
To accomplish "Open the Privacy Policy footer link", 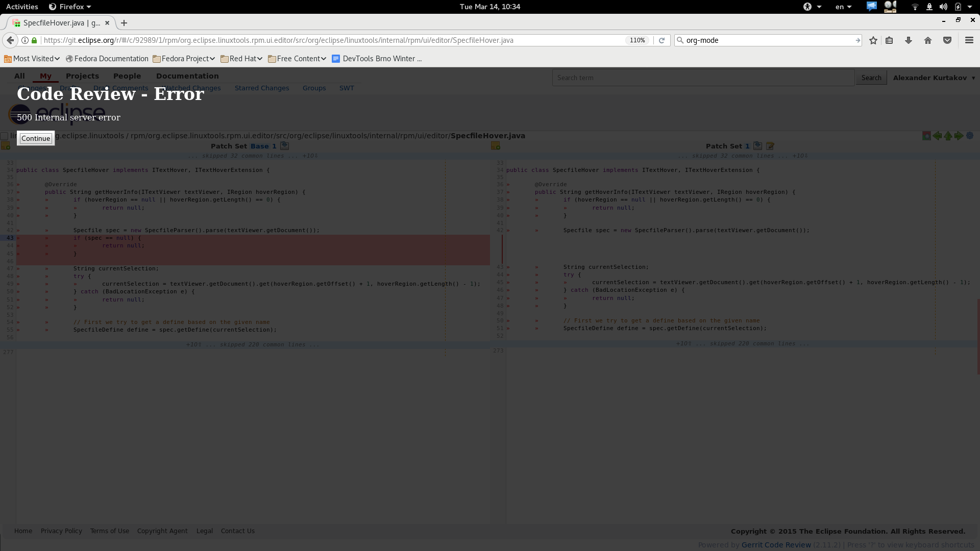I will click(x=61, y=531).
